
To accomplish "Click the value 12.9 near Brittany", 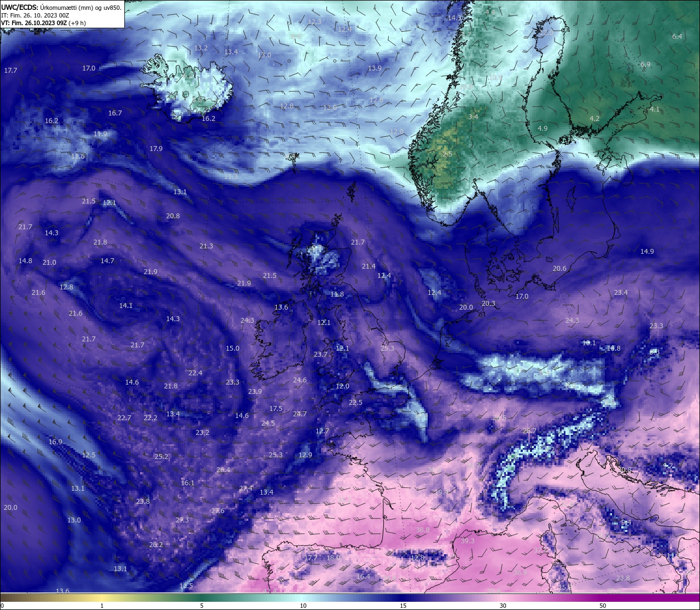I will [305, 455].
